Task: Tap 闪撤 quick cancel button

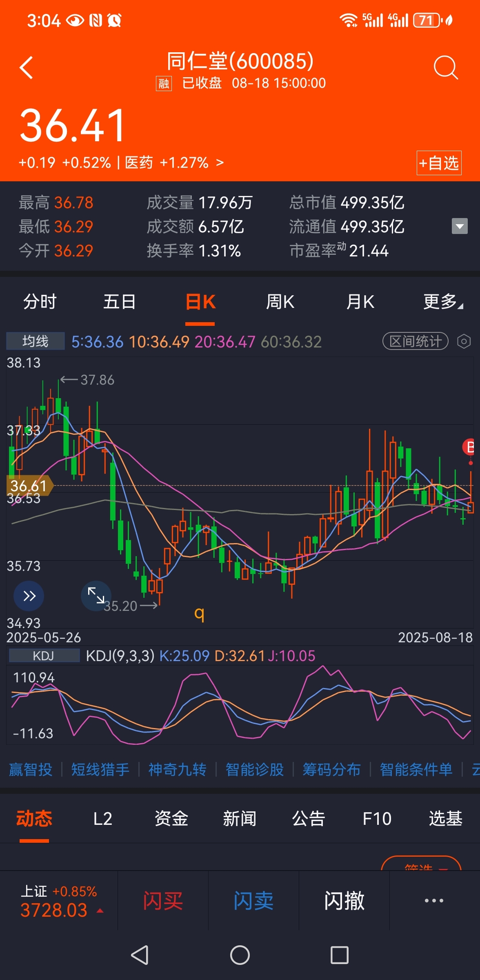Action: coord(344,901)
